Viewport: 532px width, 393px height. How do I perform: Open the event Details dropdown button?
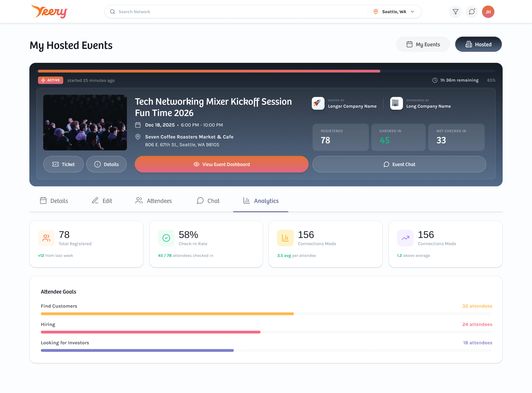(106, 164)
